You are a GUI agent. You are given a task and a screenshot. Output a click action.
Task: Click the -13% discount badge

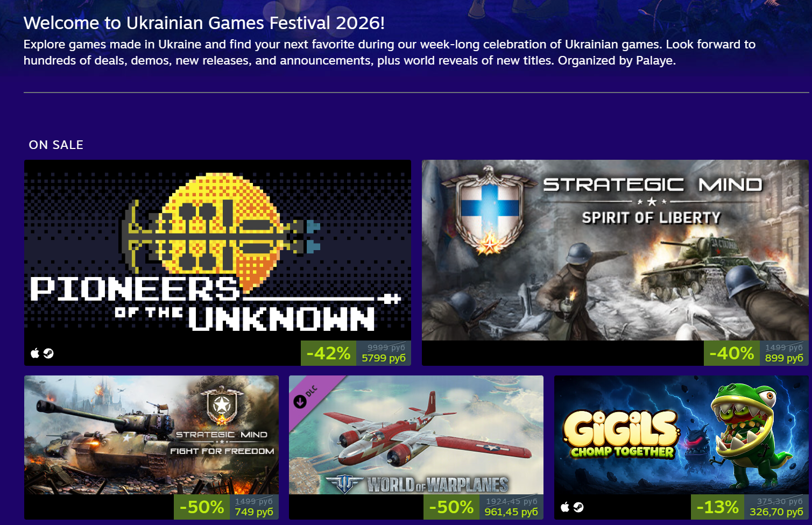click(717, 507)
